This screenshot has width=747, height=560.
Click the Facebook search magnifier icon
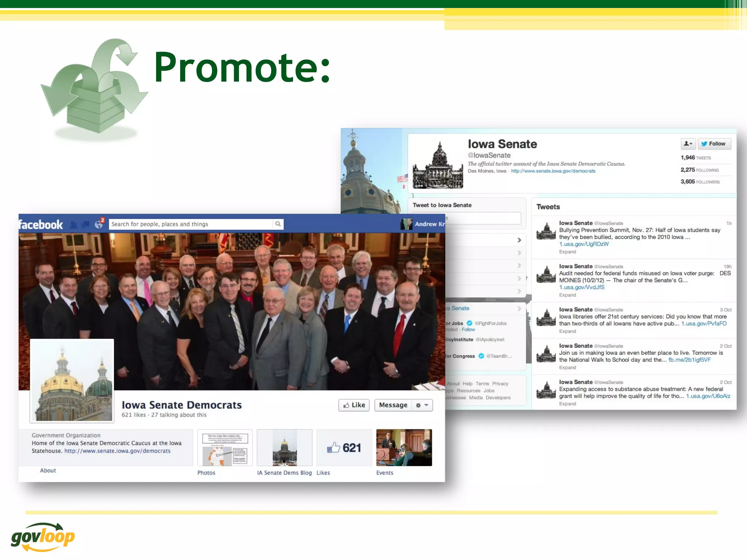(x=278, y=224)
